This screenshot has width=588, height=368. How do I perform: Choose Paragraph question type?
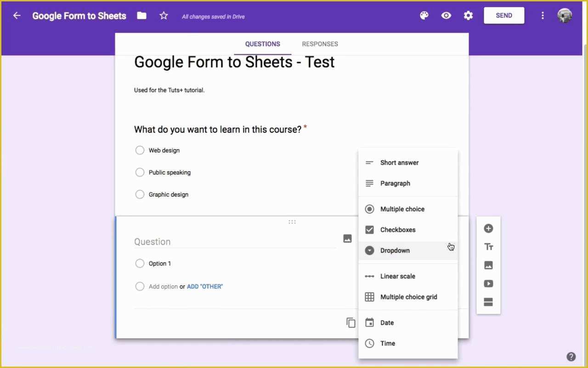408,183
